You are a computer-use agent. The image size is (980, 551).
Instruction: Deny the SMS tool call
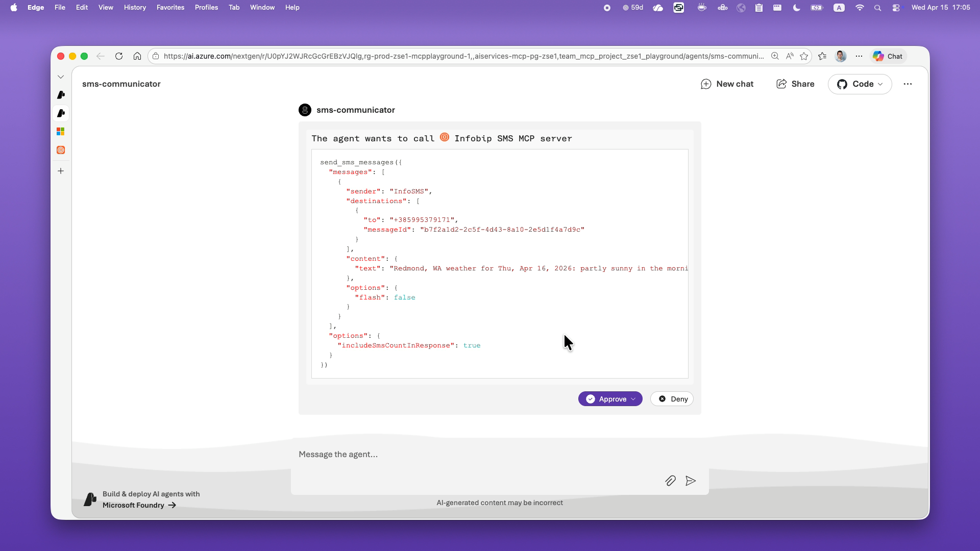(672, 399)
